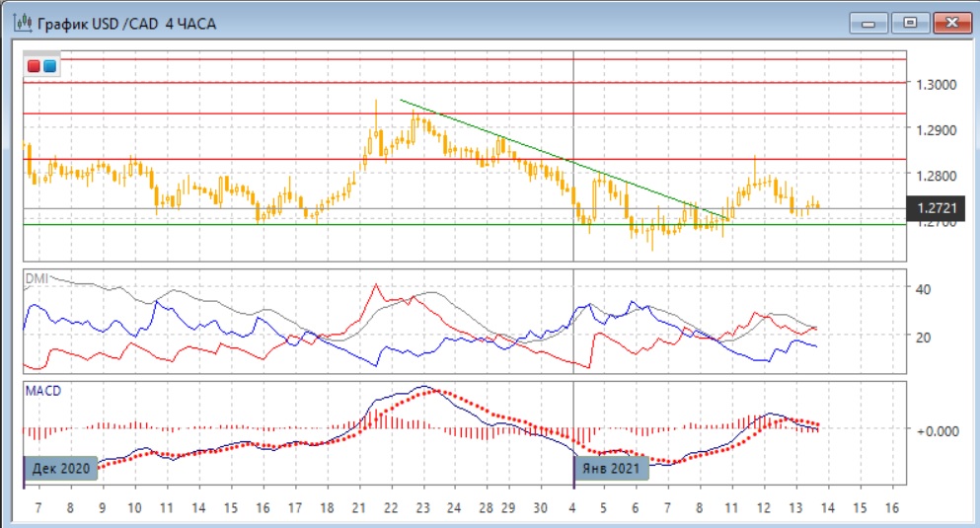Click the current price label 1.2721
Screen dimensions: 980x528
(934, 208)
